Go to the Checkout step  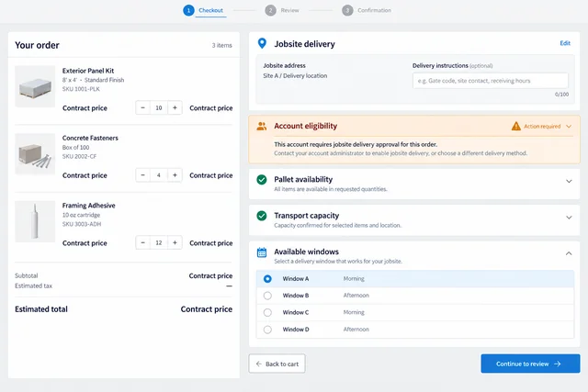210,10
